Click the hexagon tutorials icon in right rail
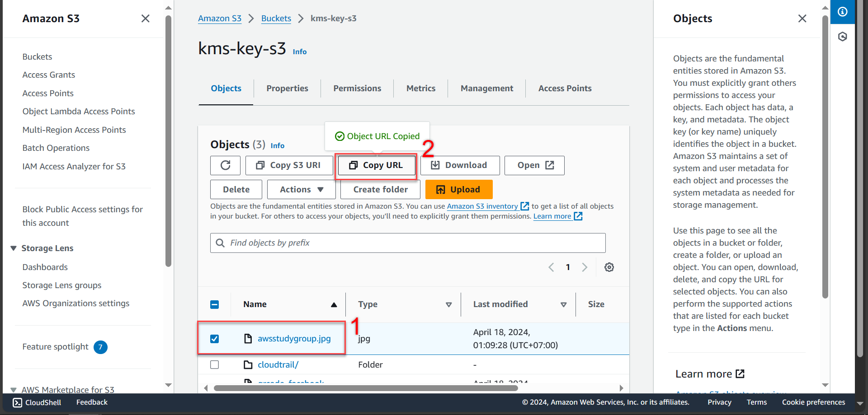This screenshot has width=868, height=415. point(843,37)
